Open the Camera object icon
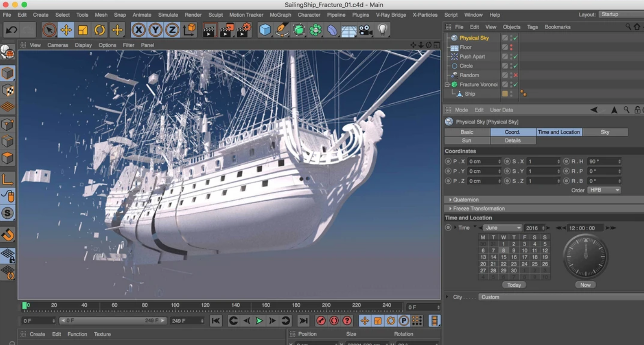This screenshot has height=345, width=644. [366, 30]
